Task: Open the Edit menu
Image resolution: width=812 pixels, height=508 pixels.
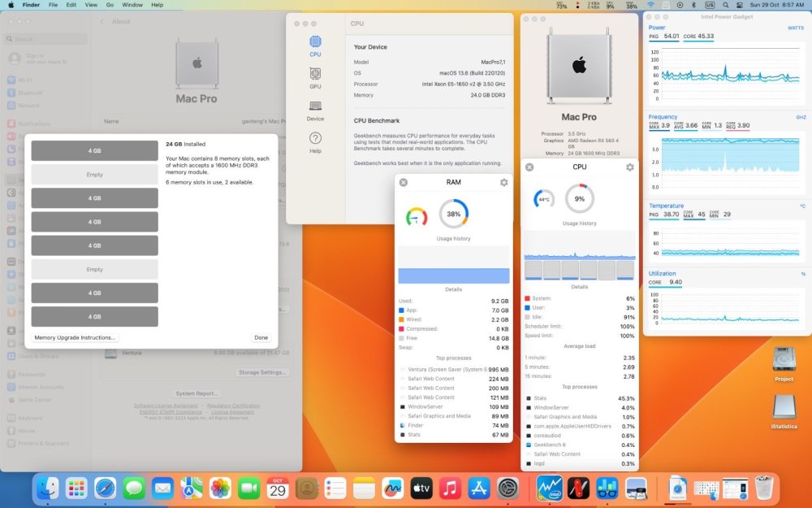Action: pos(71,5)
